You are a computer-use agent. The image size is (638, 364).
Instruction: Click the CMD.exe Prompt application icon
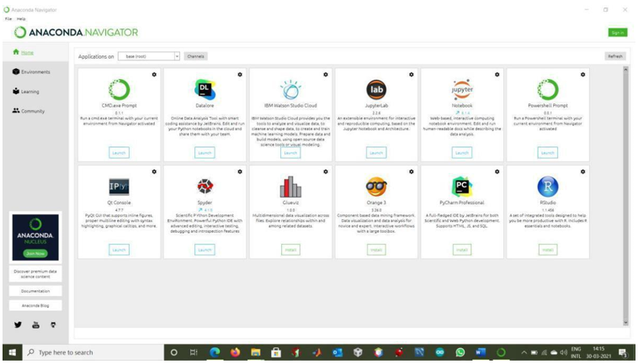pos(120,89)
